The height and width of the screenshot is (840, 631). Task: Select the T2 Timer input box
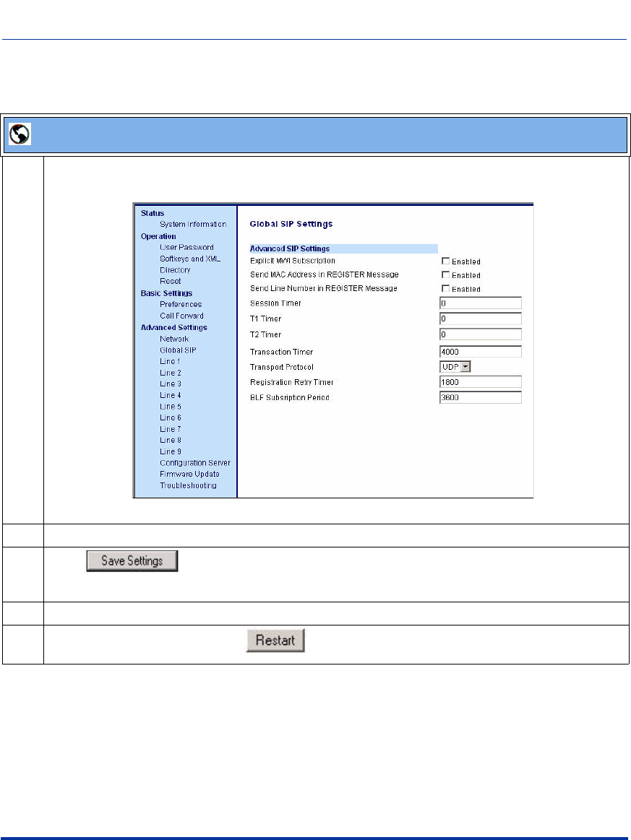pos(481,334)
